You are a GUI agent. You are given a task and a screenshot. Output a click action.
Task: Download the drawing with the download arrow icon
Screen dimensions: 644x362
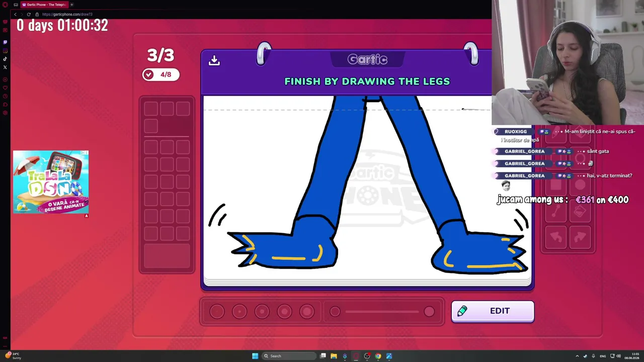coord(214,60)
